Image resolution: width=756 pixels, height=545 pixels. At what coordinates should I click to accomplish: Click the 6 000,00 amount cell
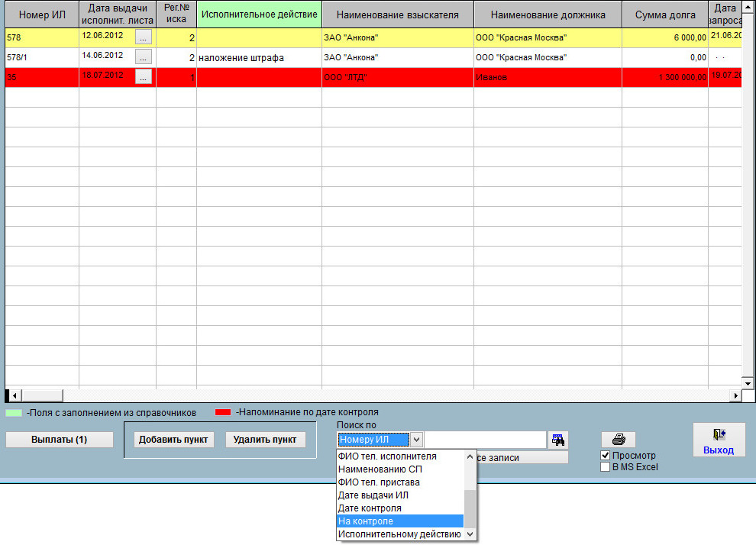[665, 37]
